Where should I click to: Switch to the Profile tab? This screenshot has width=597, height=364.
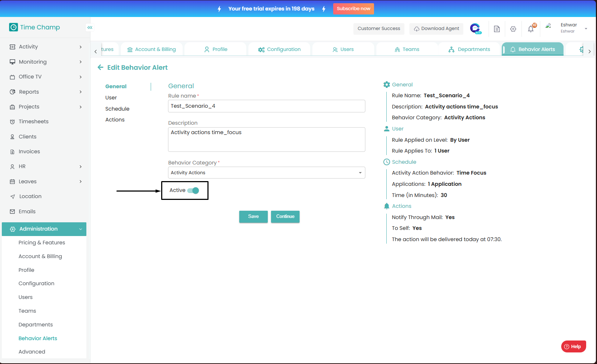point(216,50)
